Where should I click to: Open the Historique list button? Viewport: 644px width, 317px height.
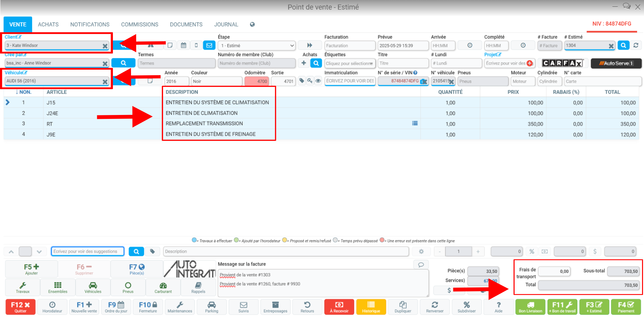(x=371, y=307)
